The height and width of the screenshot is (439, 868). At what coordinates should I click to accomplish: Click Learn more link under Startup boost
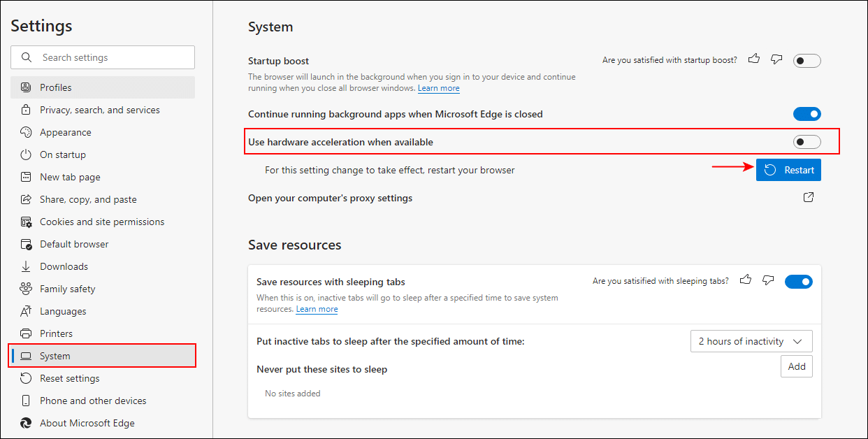click(439, 88)
